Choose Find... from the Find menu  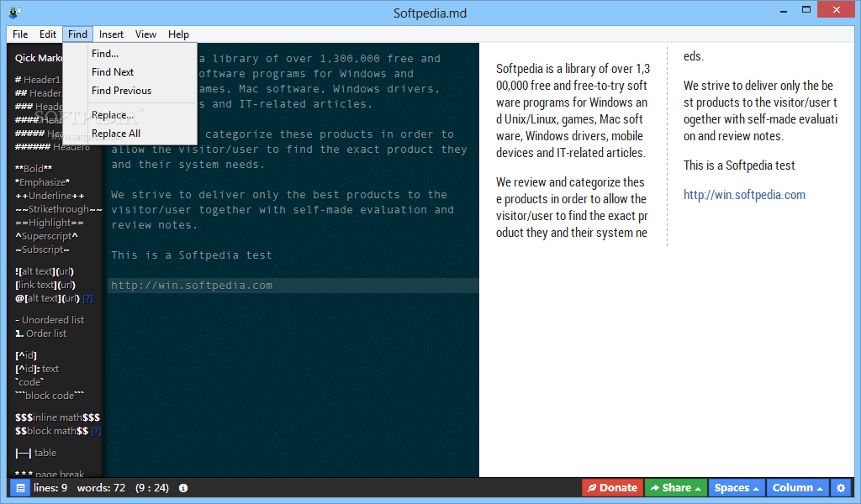(x=130, y=54)
